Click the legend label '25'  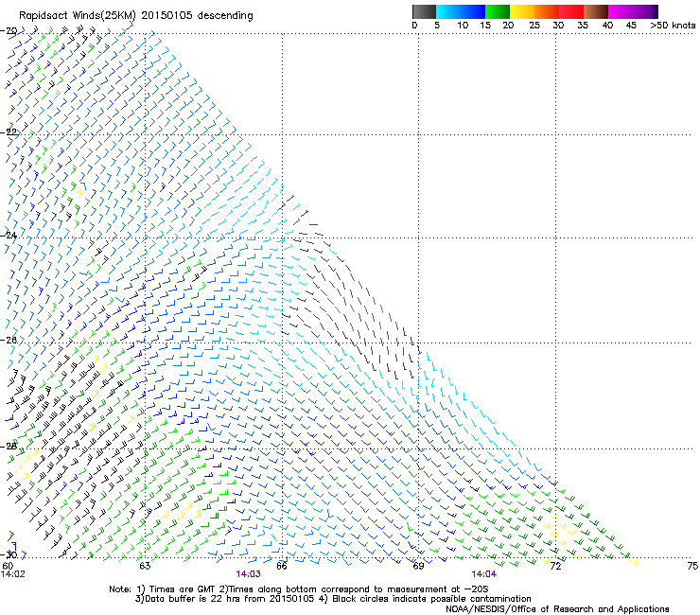(x=534, y=26)
